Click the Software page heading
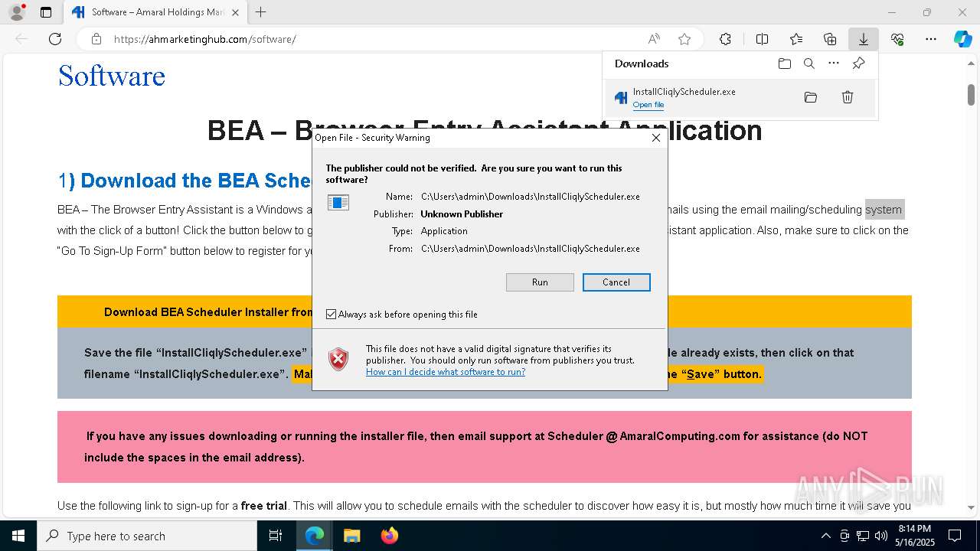This screenshot has height=551, width=980. click(112, 76)
